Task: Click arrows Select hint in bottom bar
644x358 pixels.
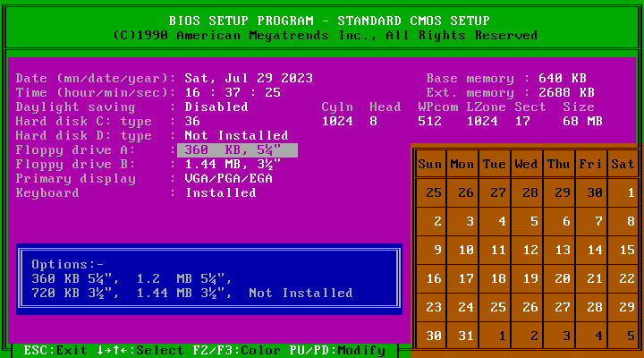Action: pyautogui.click(x=140, y=350)
